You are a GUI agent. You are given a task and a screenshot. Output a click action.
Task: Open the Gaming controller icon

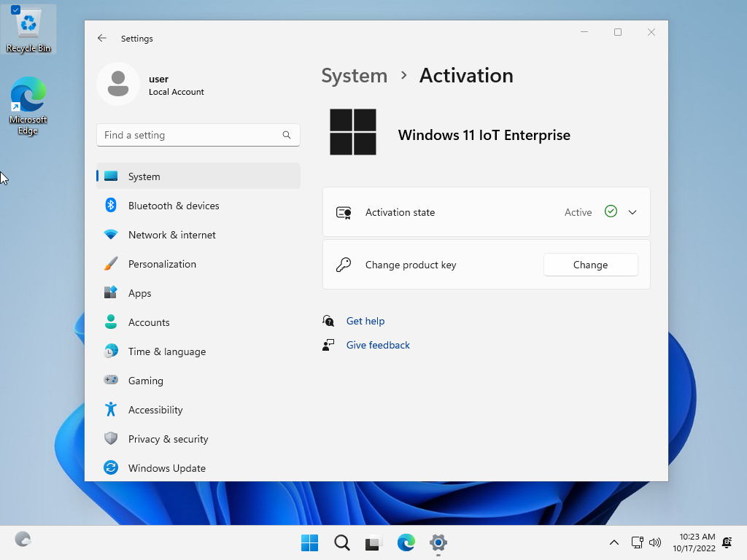pos(111,381)
